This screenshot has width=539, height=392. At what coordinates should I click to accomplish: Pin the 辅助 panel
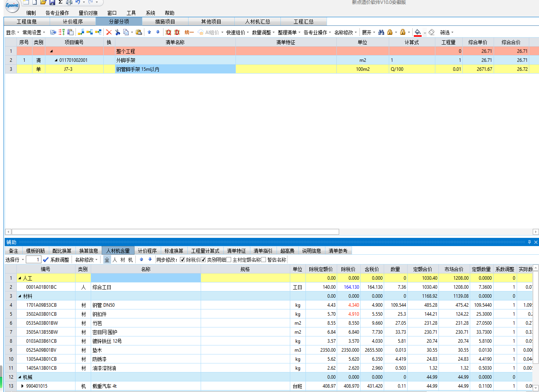point(529,242)
